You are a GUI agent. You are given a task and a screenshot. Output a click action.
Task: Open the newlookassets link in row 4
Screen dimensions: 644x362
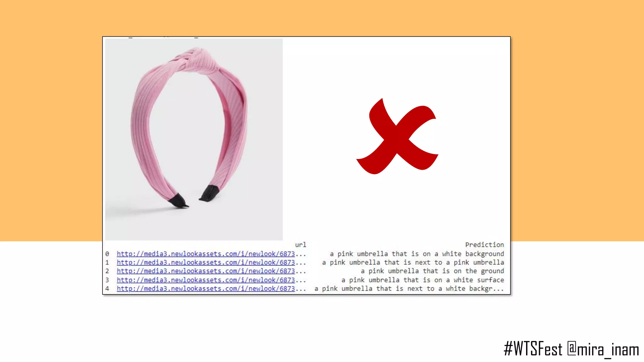point(206,289)
